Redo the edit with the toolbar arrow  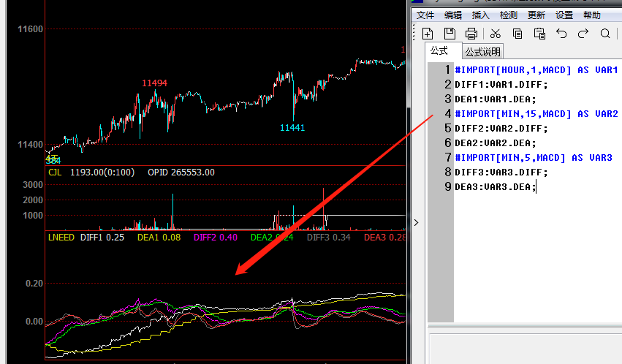coord(583,34)
